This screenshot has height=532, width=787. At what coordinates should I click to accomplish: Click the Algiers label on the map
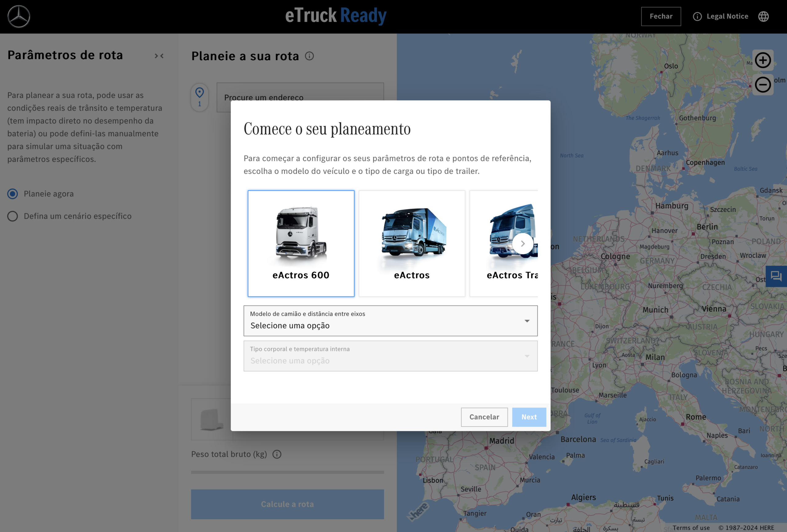click(x=583, y=497)
